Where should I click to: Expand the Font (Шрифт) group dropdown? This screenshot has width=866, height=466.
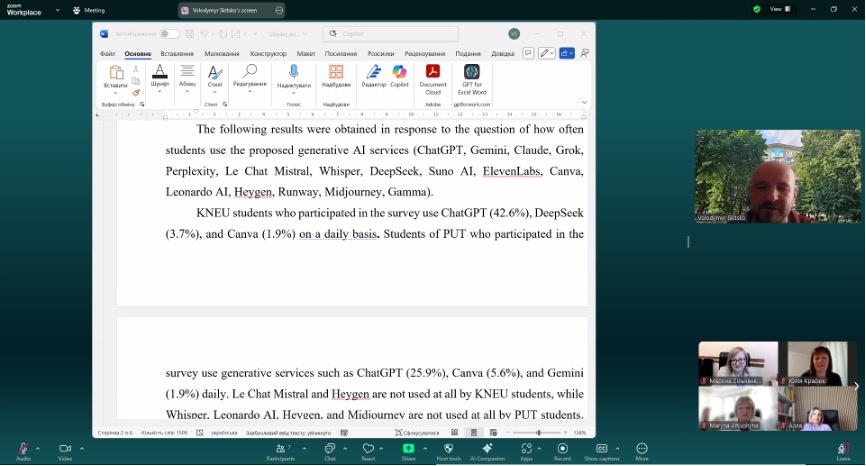160,91
